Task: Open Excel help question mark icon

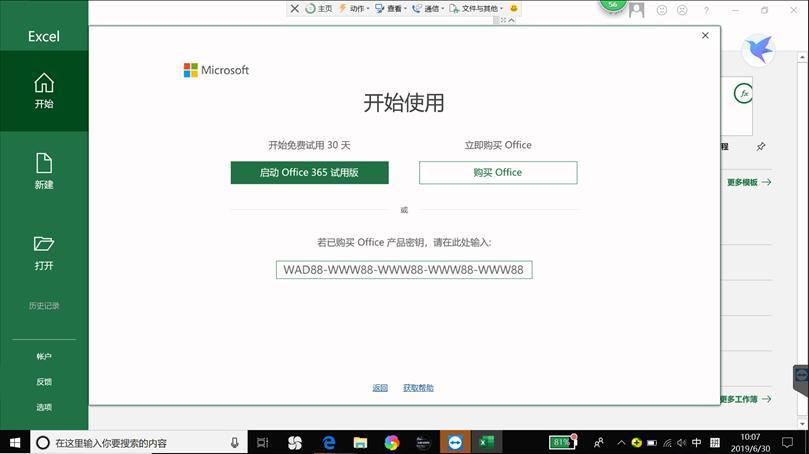Action: [706, 10]
